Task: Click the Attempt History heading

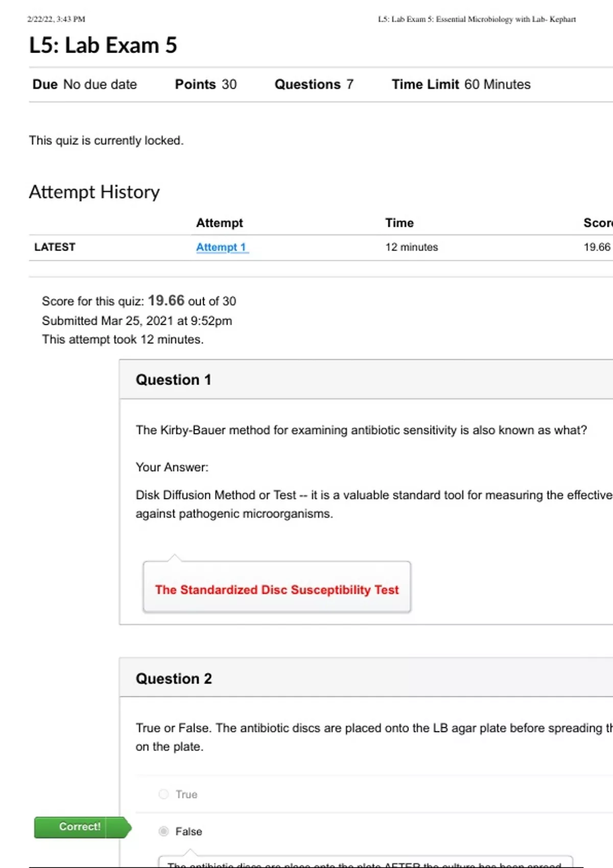Action: pos(95,192)
